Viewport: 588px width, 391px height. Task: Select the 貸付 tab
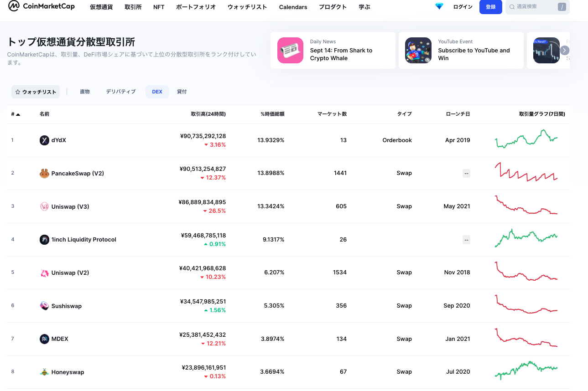point(182,92)
